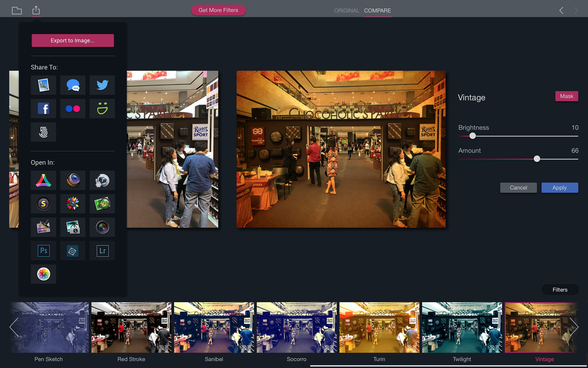Cancel the Vintage filter changes
The height and width of the screenshot is (368, 588).
point(518,188)
